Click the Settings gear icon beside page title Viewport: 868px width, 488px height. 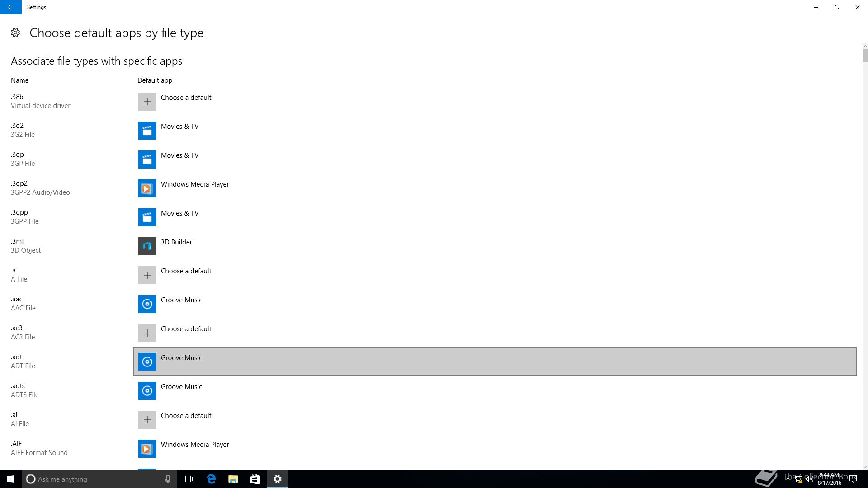[x=15, y=33]
